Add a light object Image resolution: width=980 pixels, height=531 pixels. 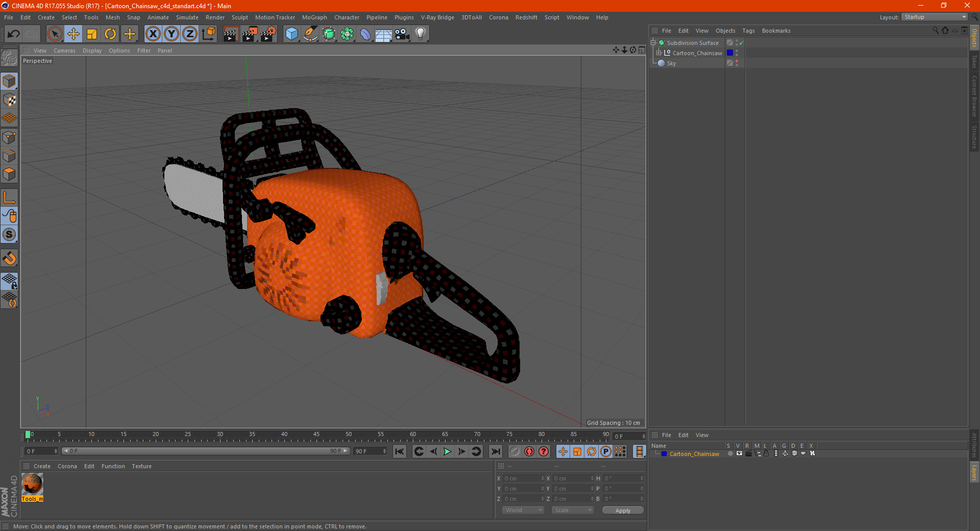click(420, 34)
